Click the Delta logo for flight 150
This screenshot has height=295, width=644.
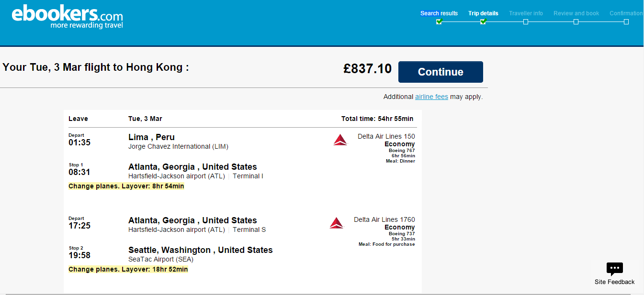click(340, 140)
